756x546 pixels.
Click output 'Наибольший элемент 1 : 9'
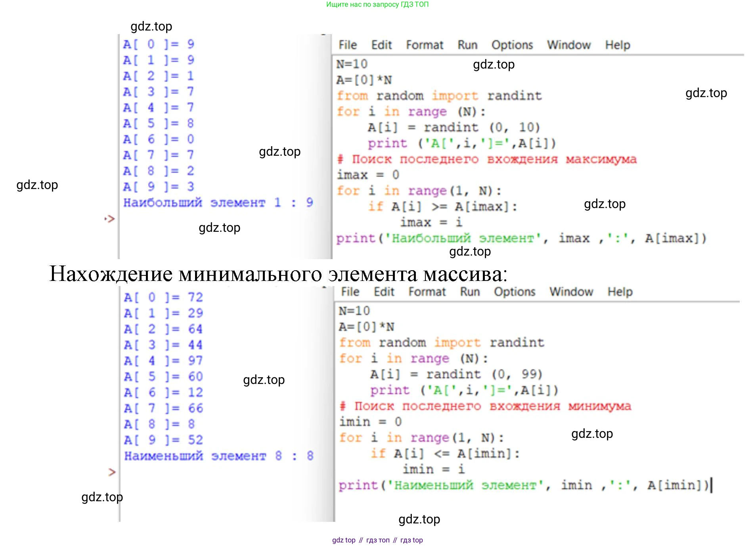pos(218,202)
